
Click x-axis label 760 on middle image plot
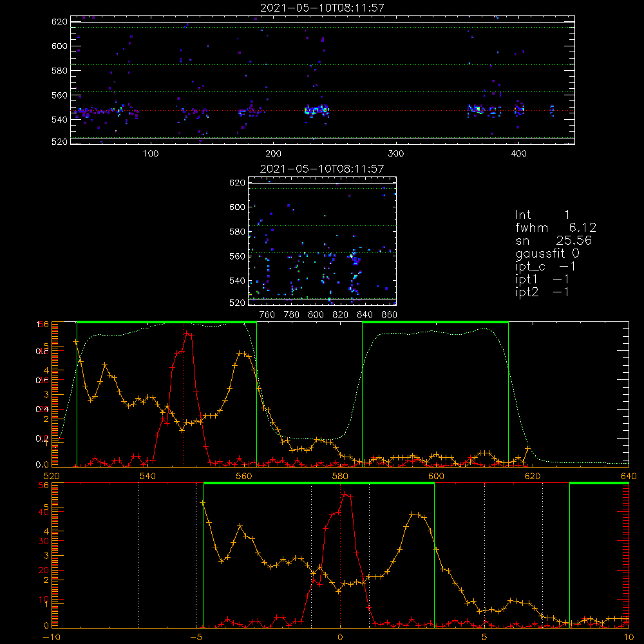[267, 315]
